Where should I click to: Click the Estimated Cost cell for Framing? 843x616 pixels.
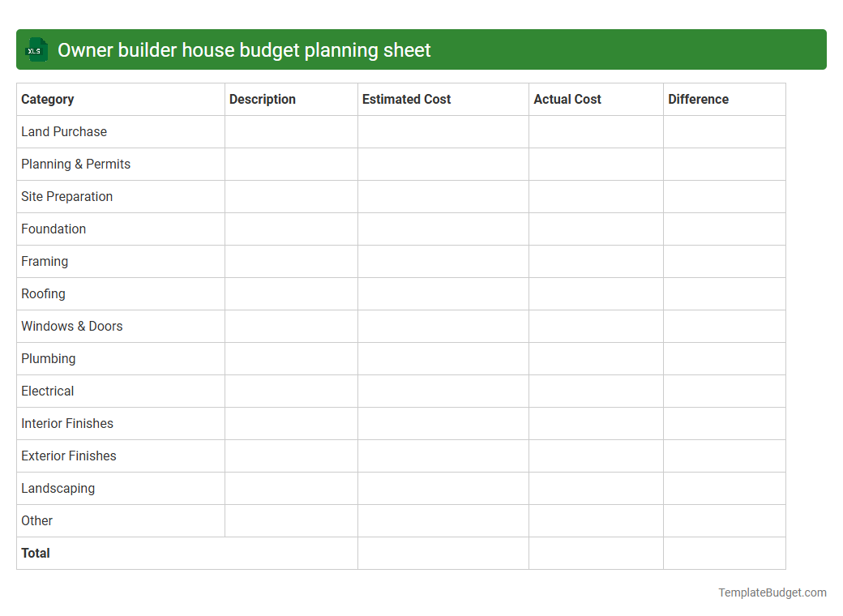point(443,261)
